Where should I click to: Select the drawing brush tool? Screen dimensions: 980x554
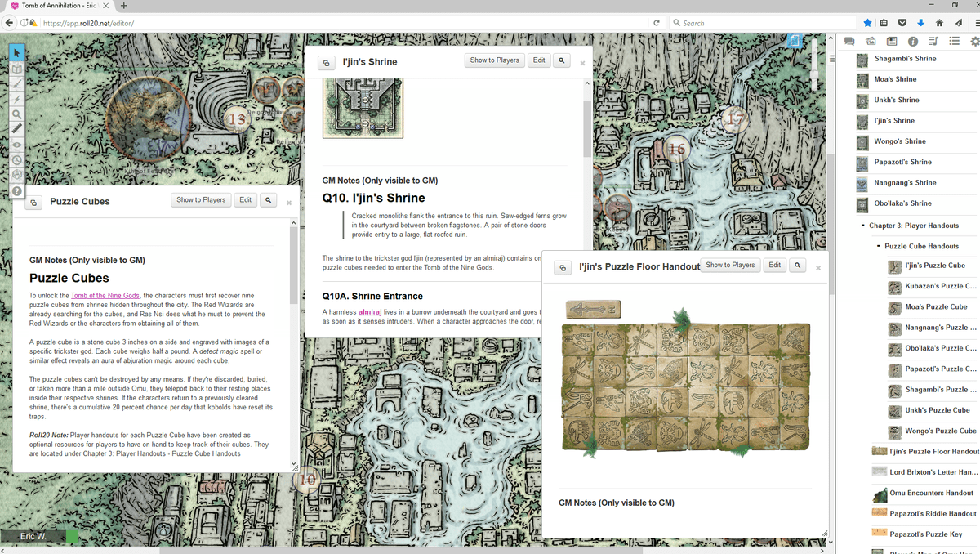point(16,83)
